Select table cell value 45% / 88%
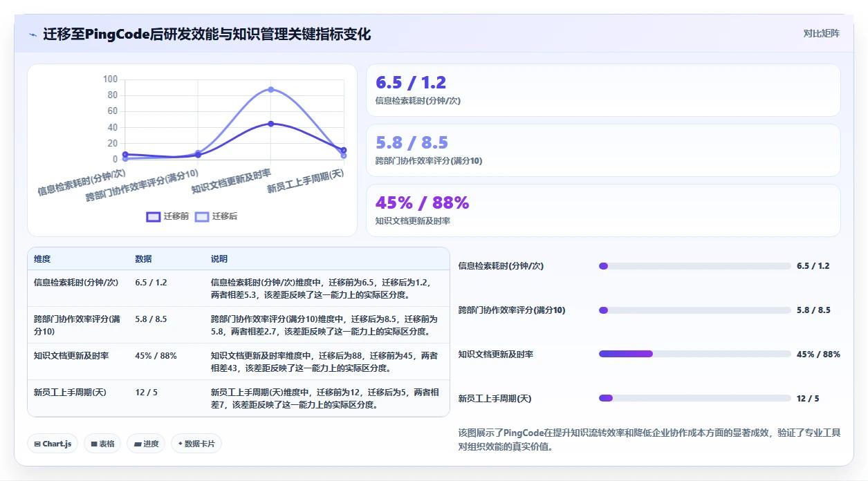The image size is (868, 481). point(156,356)
